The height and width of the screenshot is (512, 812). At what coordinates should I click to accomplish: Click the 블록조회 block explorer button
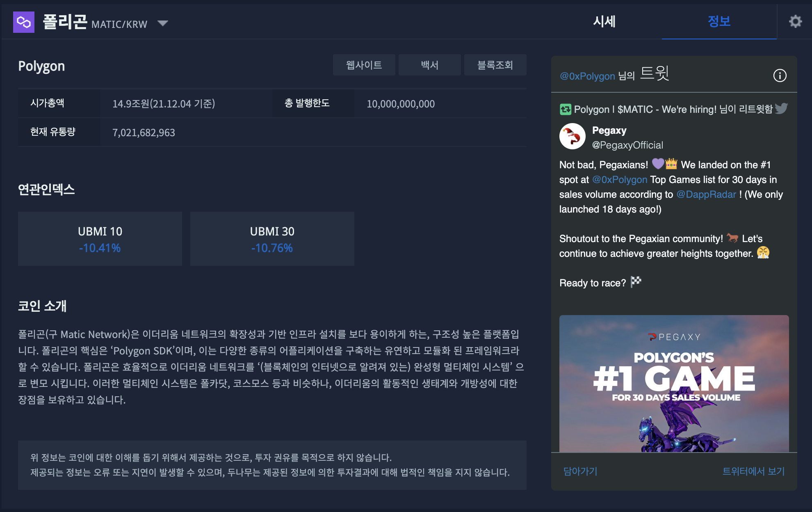[495, 65]
